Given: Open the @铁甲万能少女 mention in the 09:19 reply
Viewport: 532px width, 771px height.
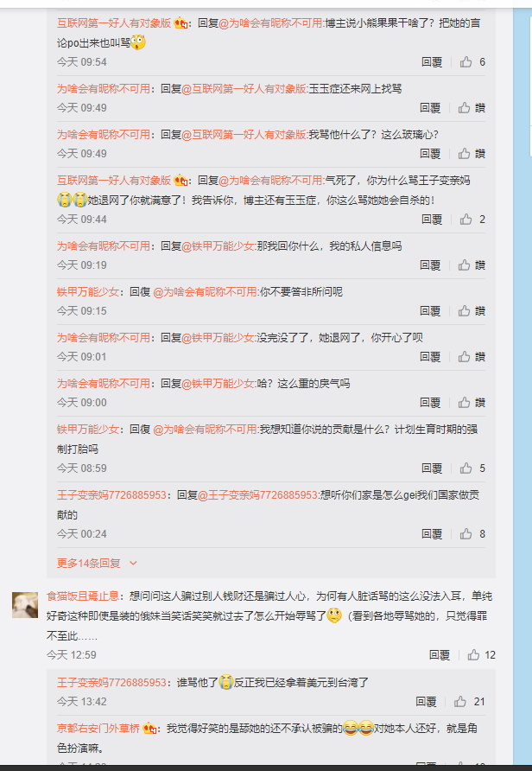Looking at the screenshot, I should click(x=218, y=245).
